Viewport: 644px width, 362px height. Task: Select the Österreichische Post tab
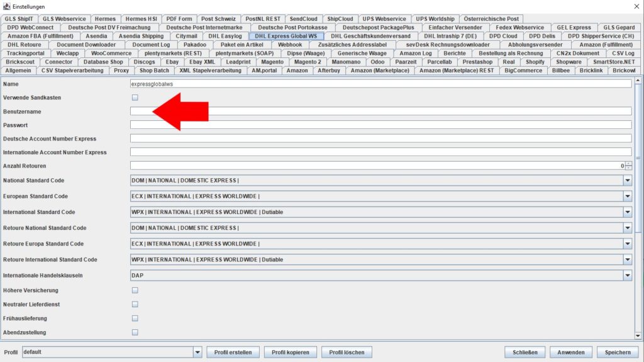[491, 19]
